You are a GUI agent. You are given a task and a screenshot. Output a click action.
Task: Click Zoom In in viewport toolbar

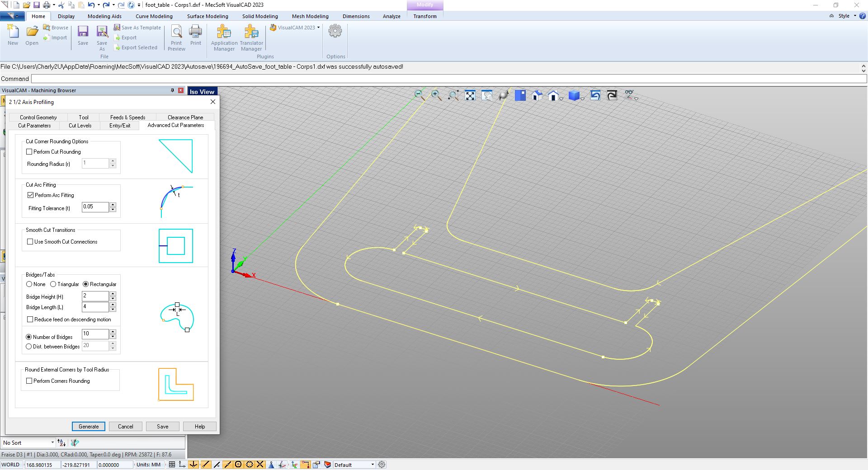point(436,95)
